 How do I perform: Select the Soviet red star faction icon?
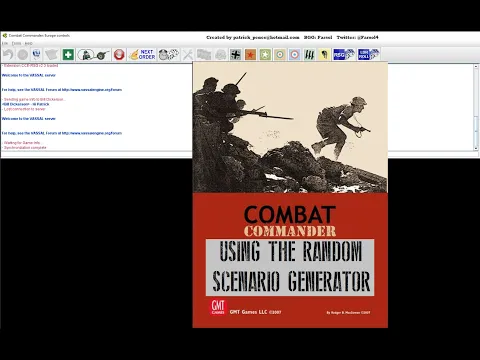click(x=250, y=54)
